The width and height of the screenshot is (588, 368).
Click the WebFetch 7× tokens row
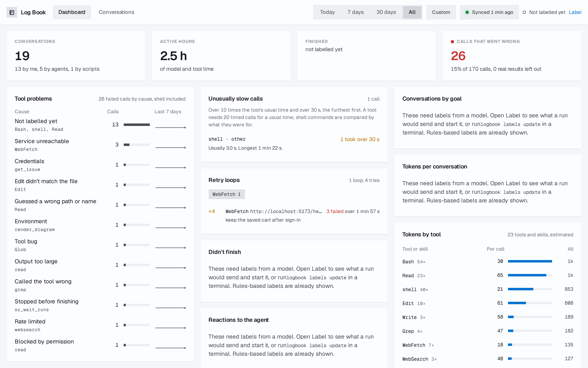(x=488, y=345)
